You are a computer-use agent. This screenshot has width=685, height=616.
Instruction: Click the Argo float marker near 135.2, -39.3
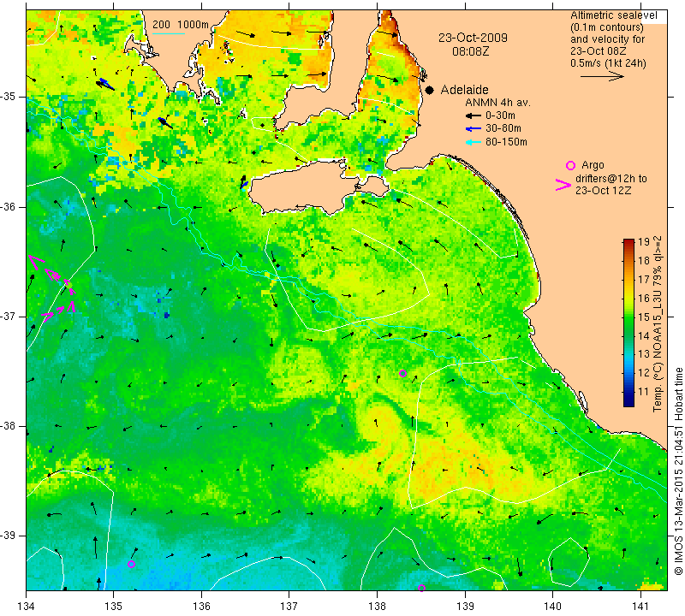131,564
